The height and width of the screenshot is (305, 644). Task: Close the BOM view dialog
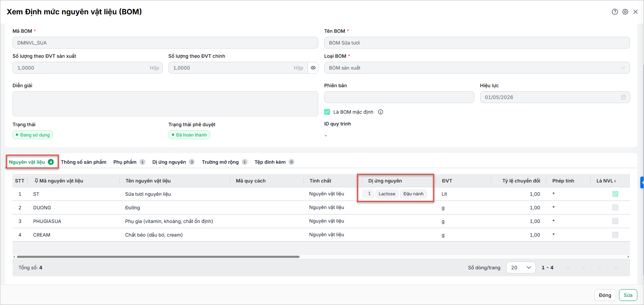click(636, 12)
